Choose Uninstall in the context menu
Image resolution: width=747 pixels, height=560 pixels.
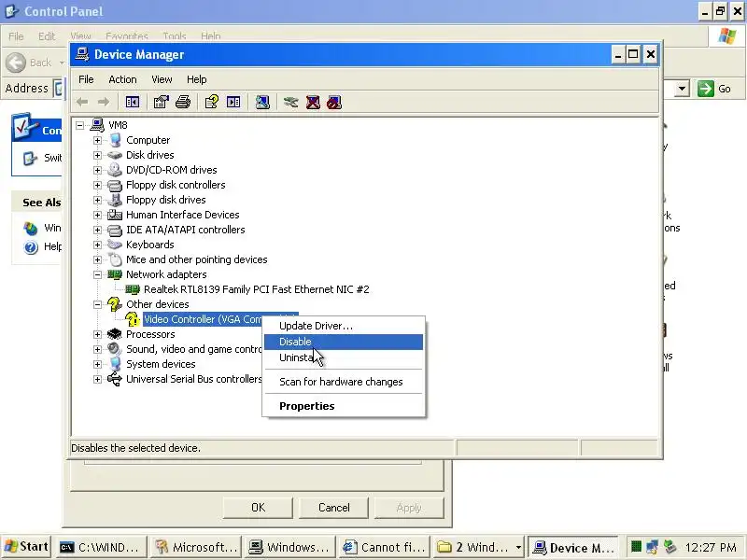343,357
